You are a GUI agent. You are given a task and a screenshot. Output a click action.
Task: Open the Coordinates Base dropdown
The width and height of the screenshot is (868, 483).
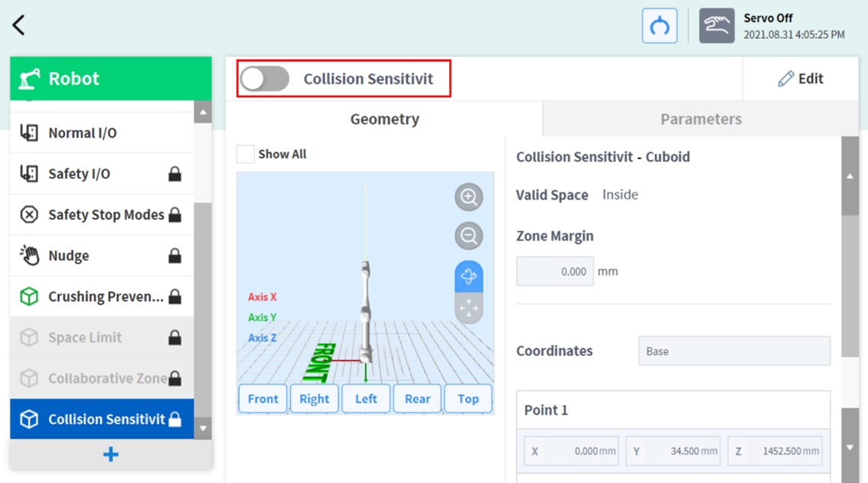[733, 351]
